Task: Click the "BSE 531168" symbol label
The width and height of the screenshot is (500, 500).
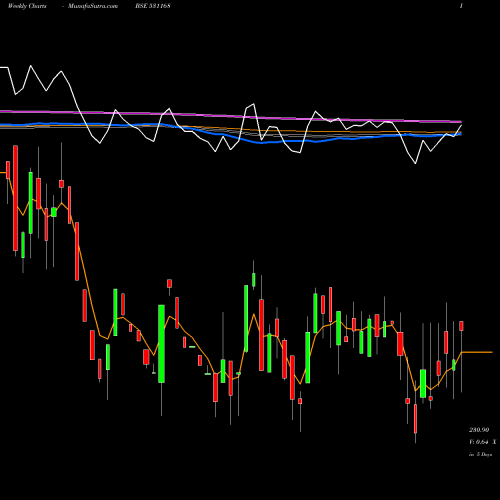Action: (153, 6)
